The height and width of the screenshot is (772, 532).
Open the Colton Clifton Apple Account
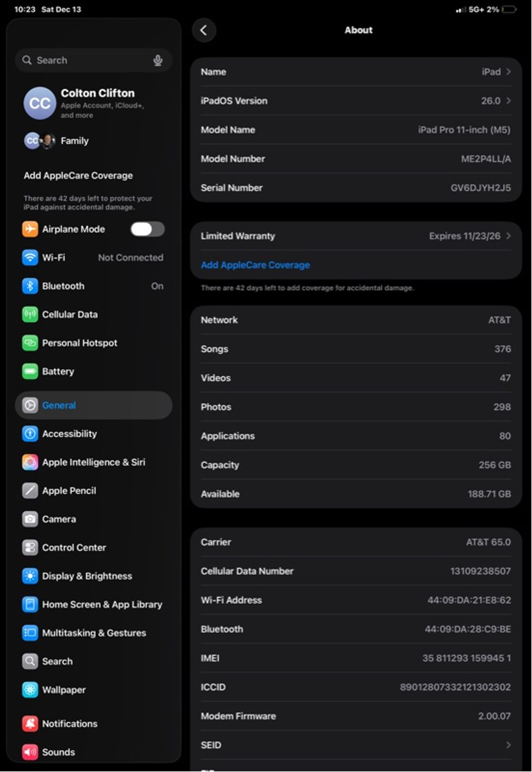(x=94, y=102)
